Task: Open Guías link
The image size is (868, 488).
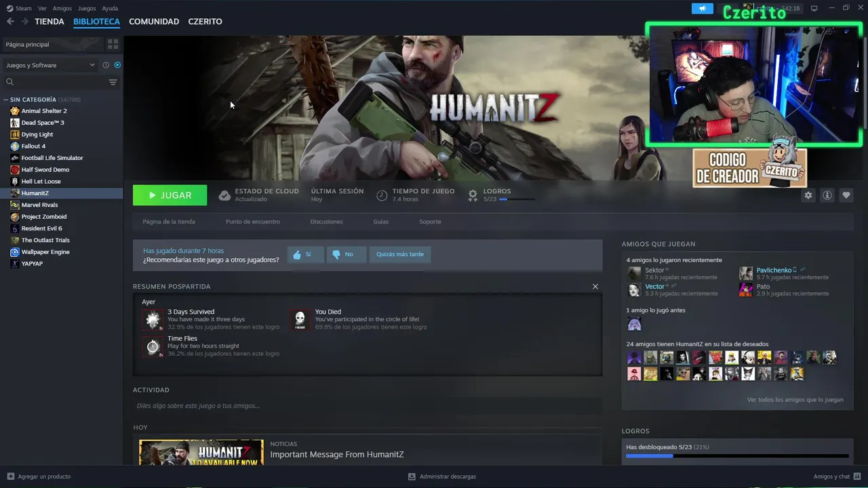Action: click(x=381, y=222)
